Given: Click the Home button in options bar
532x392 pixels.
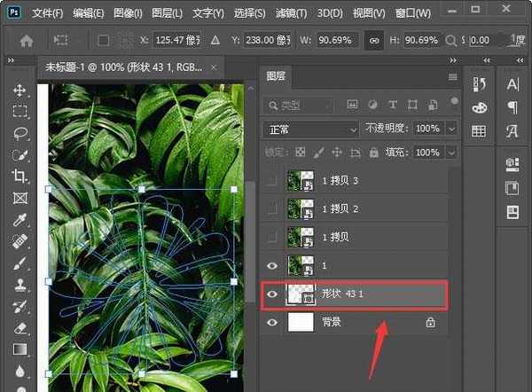Looking at the screenshot, I should tap(27, 41).
